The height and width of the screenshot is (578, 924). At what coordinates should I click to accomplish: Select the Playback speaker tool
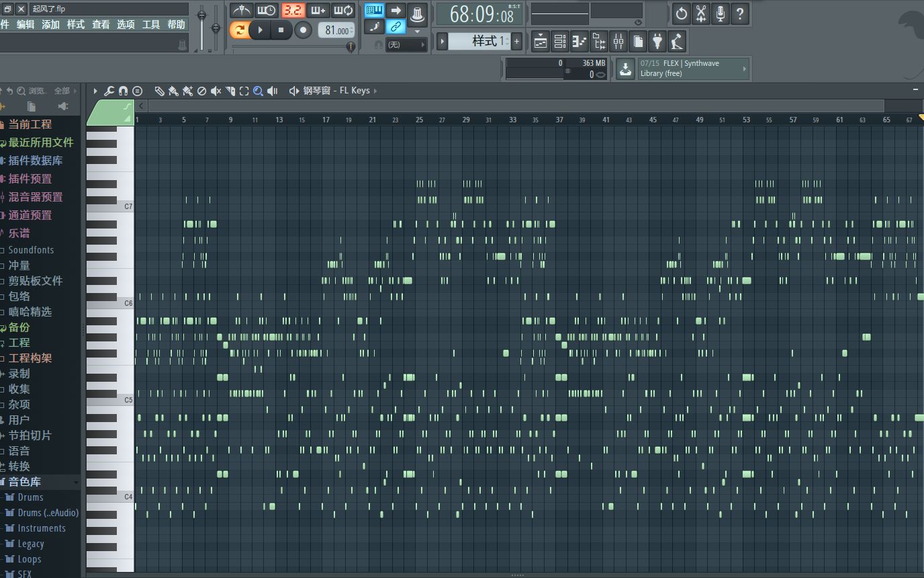tap(272, 91)
